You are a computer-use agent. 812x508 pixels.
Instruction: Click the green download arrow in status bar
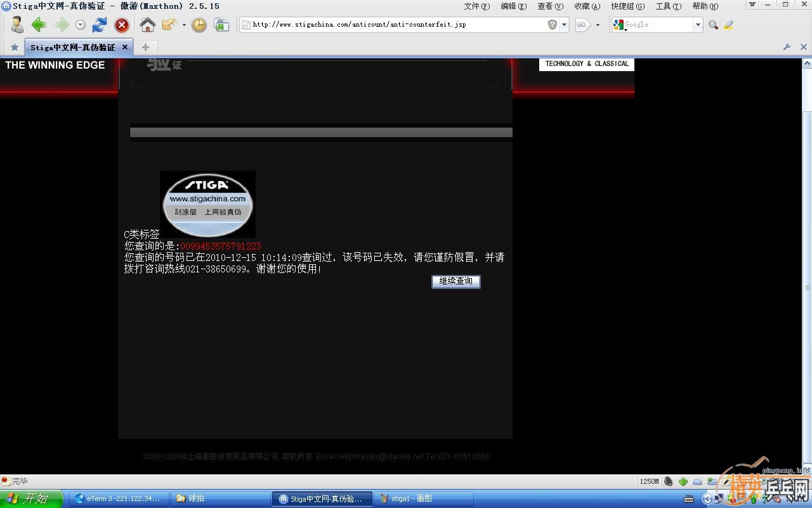[x=683, y=481]
